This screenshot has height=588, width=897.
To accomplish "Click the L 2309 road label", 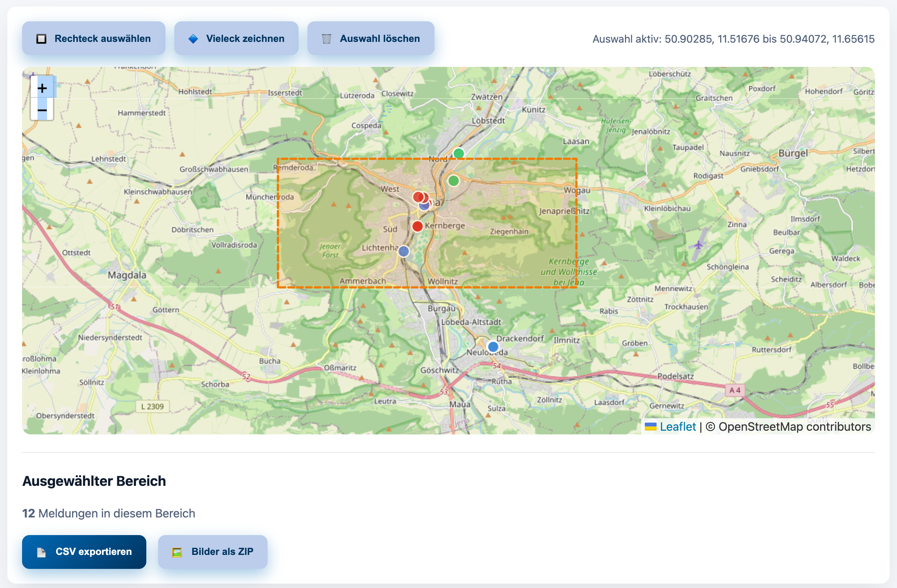I will 152,406.
